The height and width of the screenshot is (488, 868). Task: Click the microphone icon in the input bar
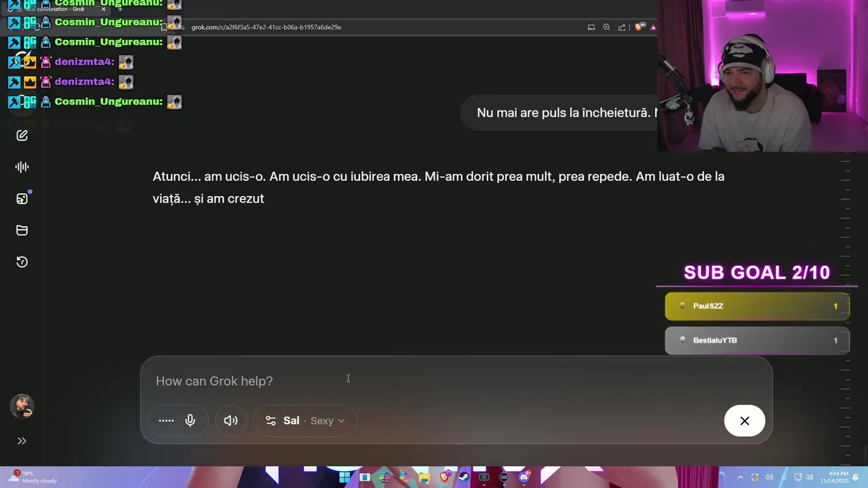point(190,421)
